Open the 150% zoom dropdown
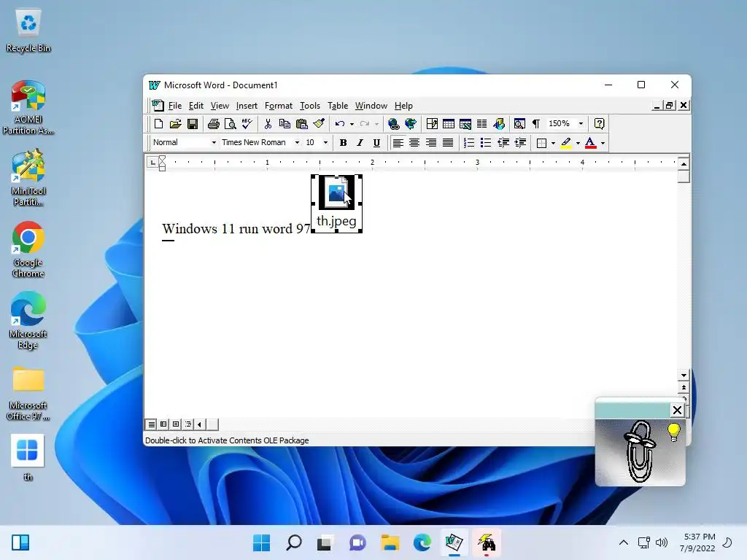Viewport: 747px width, 560px height. tap(581, 124)
